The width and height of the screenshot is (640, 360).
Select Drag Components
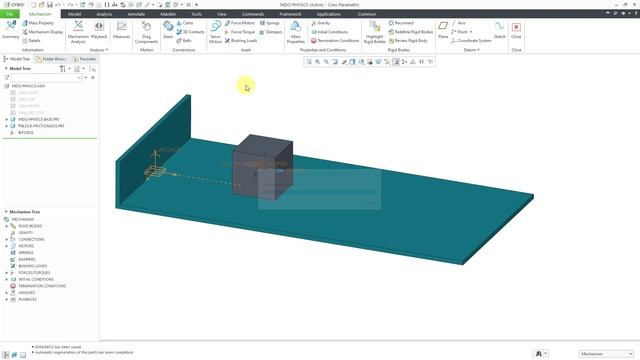[146, 31]
